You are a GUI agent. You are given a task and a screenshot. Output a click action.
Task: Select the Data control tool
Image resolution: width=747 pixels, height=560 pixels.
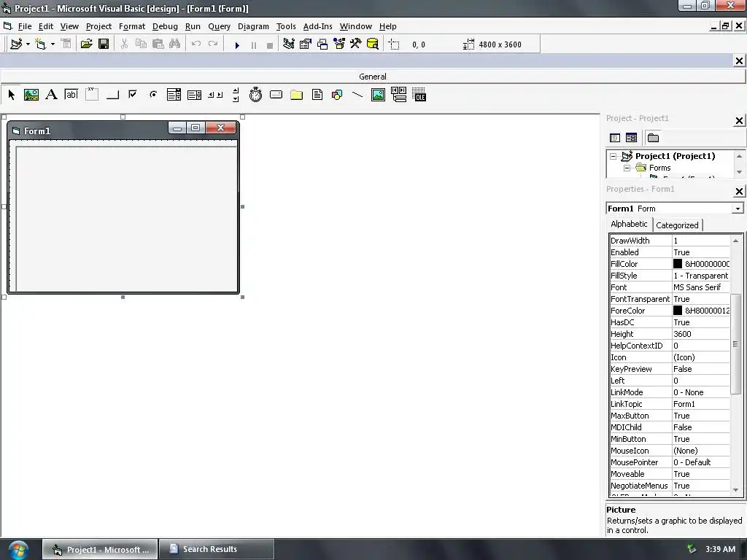click(x=399, y=95)
